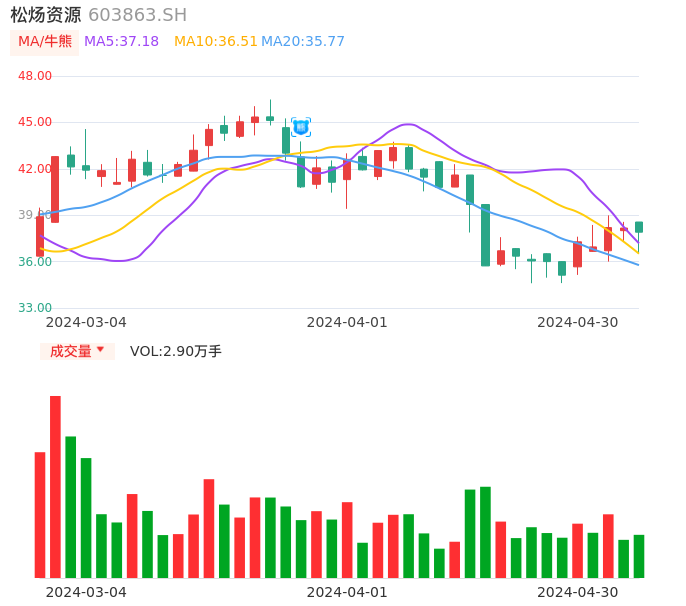Toggle the MA20:35.77 moving average legend

pyautogui.click(x=303, y=41)
